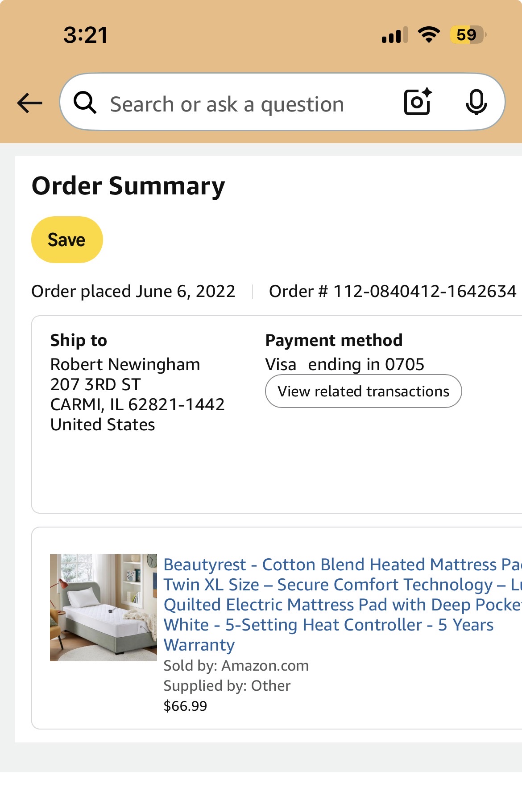Tap the mattress pad product thumbnail
The height and width of the screenshot is (812, 522).
point(103,607)
